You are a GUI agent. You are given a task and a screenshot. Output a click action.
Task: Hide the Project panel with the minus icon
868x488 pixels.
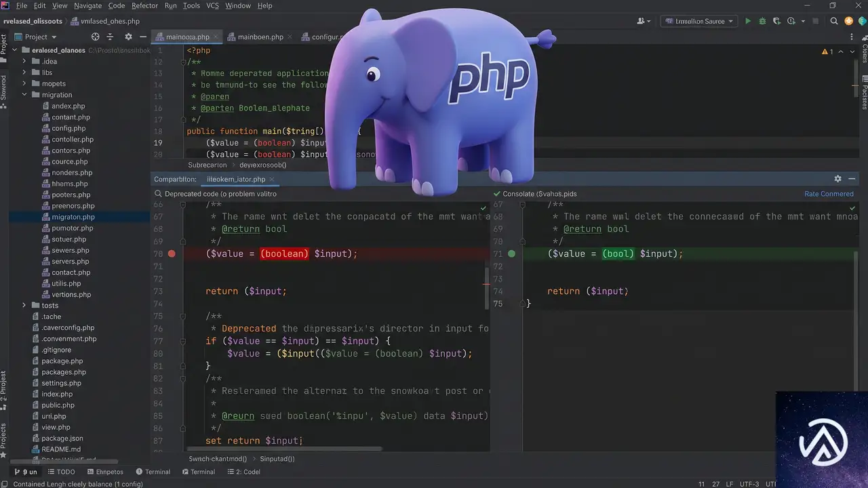click(x=142, y=37)
